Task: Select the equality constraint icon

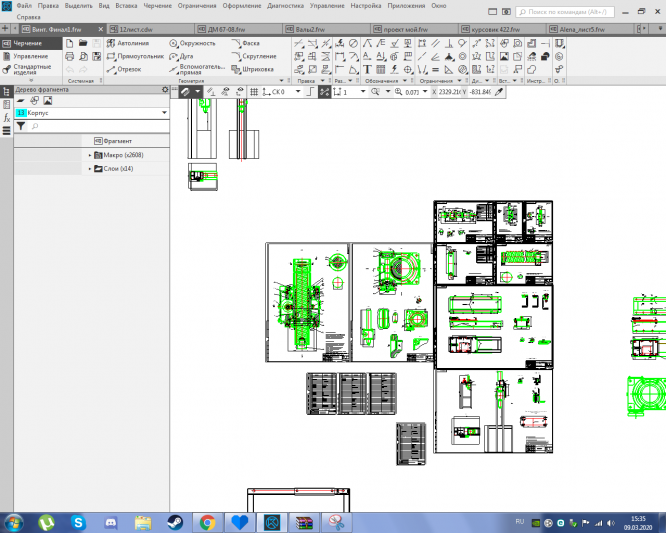Action: tap(435, 69)
